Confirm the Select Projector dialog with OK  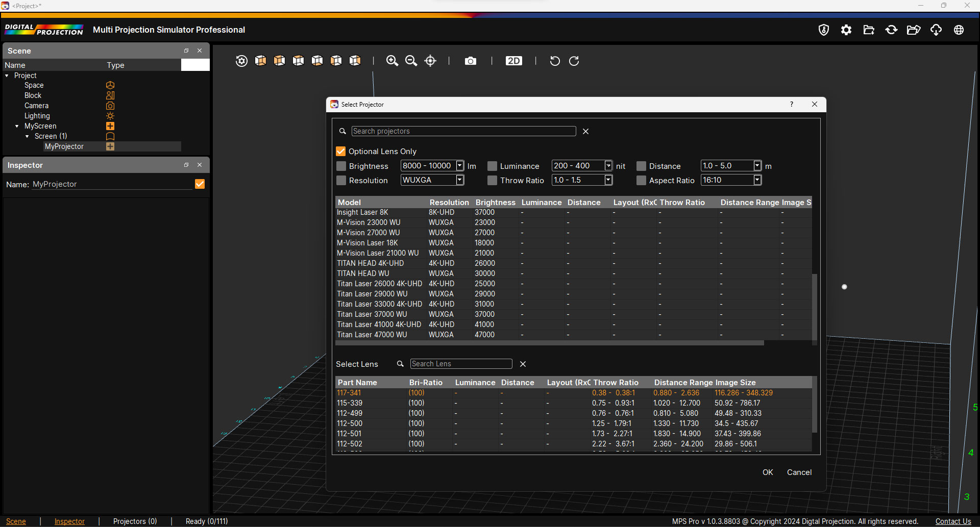coord(768,472)
